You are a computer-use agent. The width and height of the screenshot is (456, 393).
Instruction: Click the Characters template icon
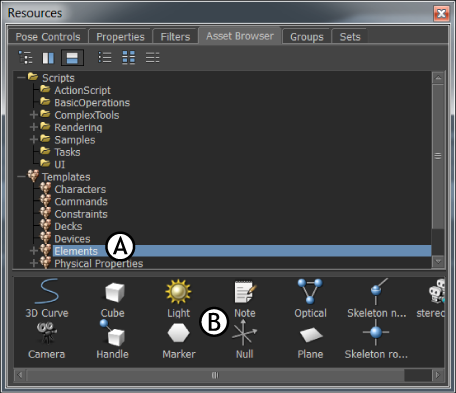tap(45, 188)
